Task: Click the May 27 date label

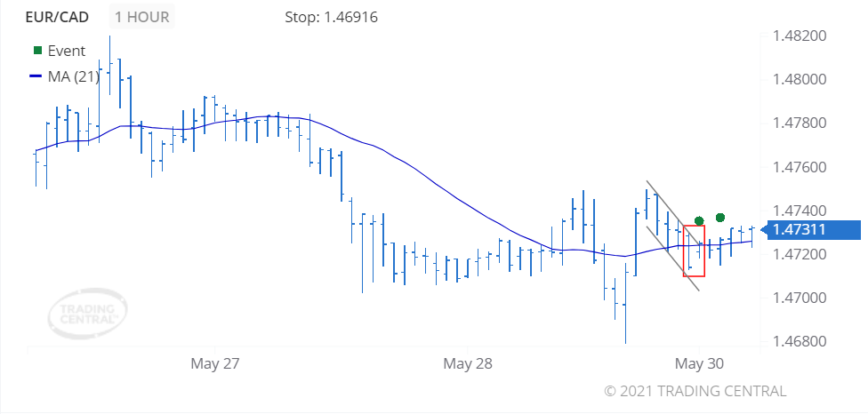Action: coord(215,363)
